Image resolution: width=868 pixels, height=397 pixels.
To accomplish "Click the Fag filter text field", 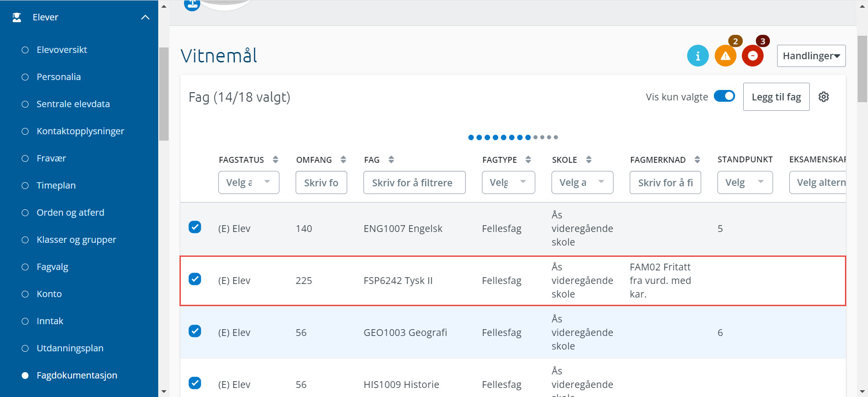I will [x=414, y=183].
